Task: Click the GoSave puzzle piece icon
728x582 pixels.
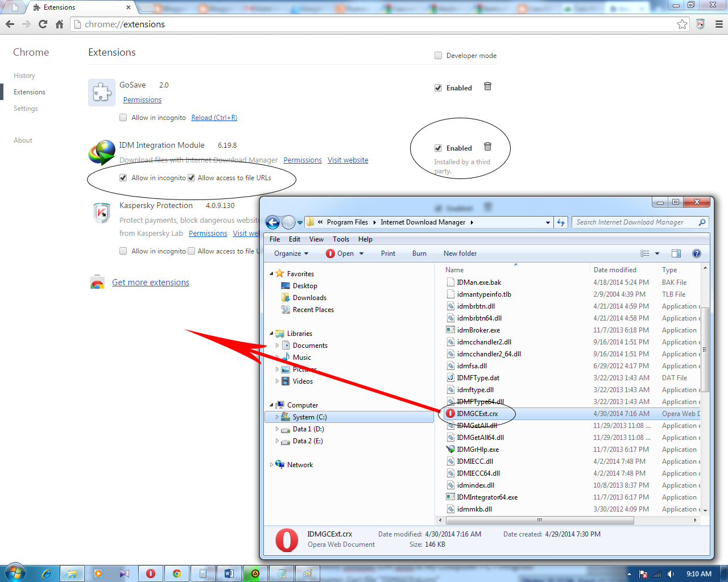Action: pyautogui.click(x=102, y=92)
